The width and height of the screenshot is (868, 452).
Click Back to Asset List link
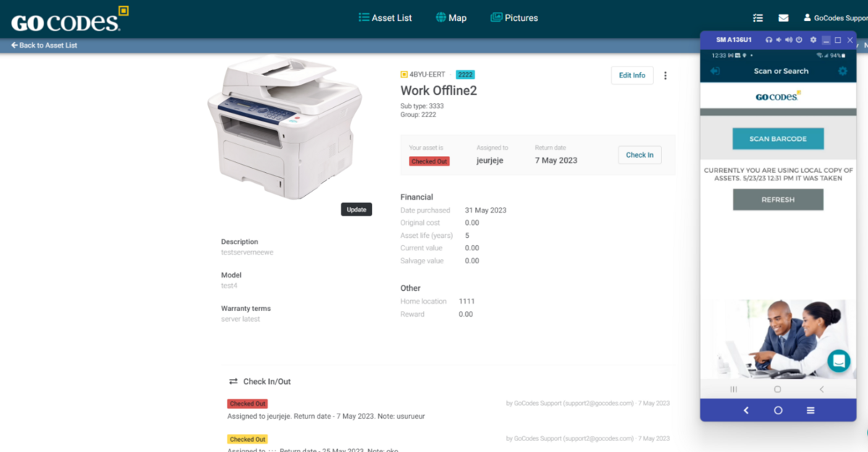(44, 45)
